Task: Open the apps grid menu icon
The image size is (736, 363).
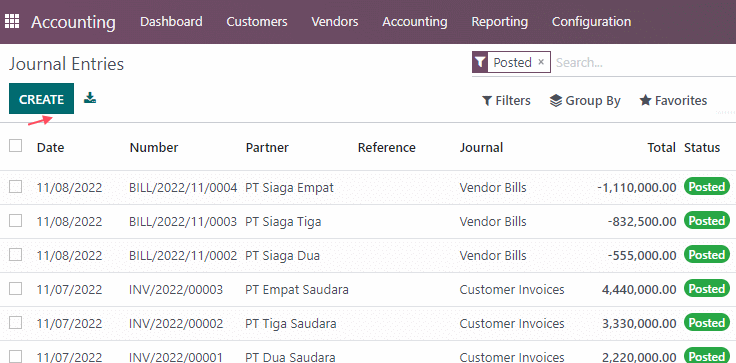Action: (12, 22)
